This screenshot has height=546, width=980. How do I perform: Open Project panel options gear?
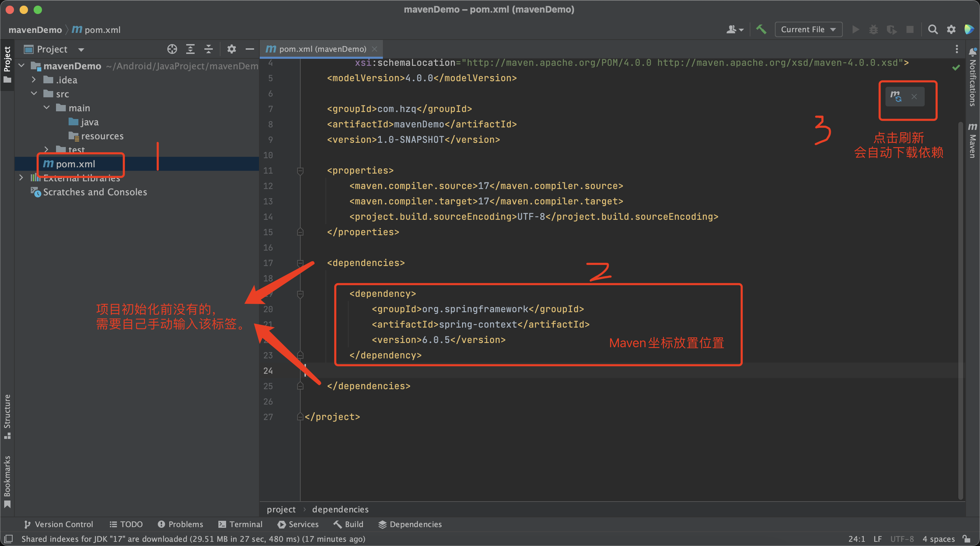(231, 49)
